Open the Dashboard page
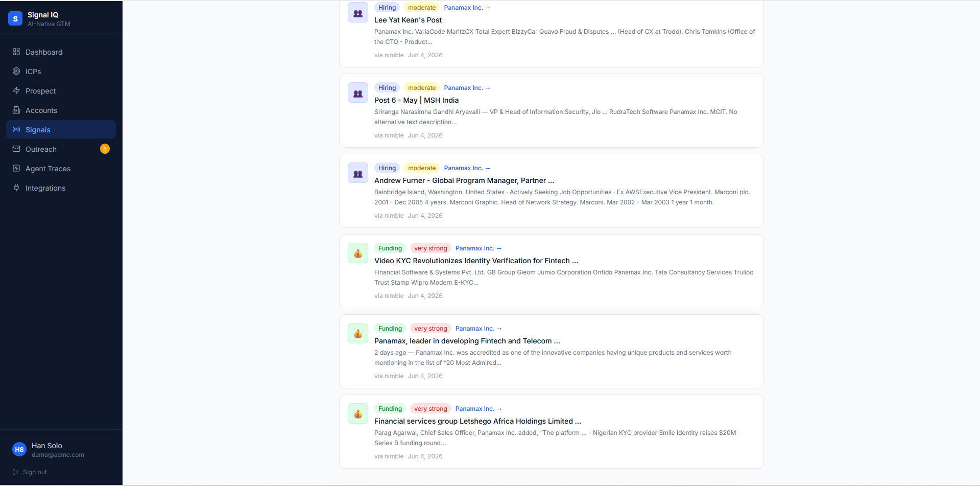980x486 pixels. (61, 52)
